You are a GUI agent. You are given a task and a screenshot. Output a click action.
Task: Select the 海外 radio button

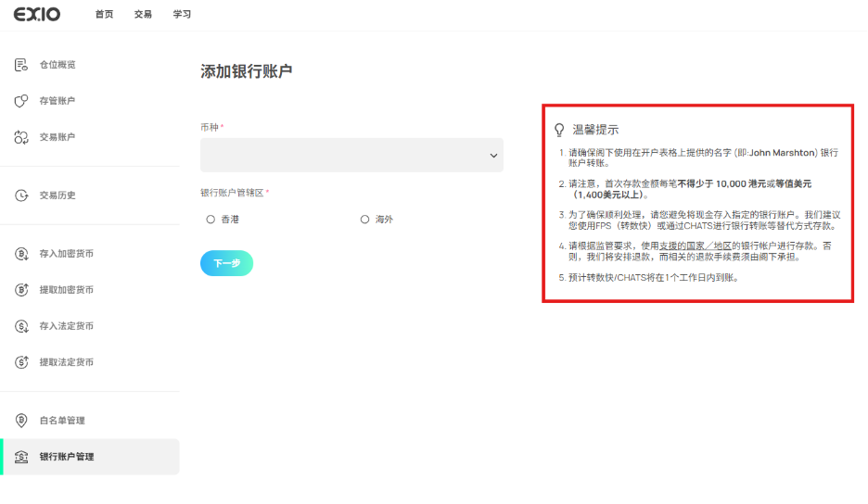point(364,220)
